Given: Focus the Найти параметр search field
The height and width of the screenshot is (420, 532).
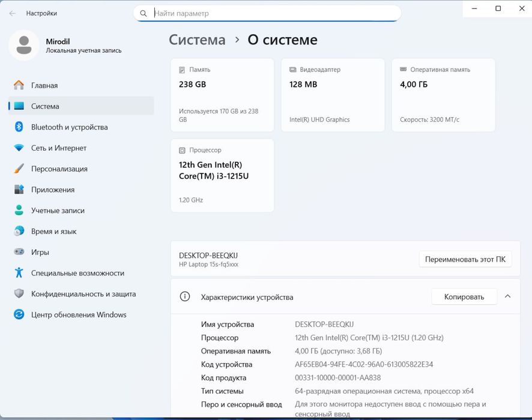Looking at the screenshot, I should click(267, 14).
